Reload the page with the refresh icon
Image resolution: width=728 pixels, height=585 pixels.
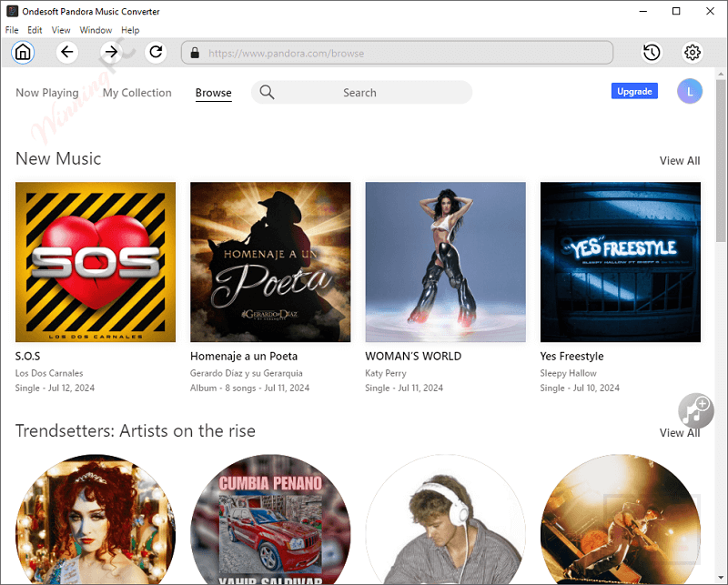point(156,52)
